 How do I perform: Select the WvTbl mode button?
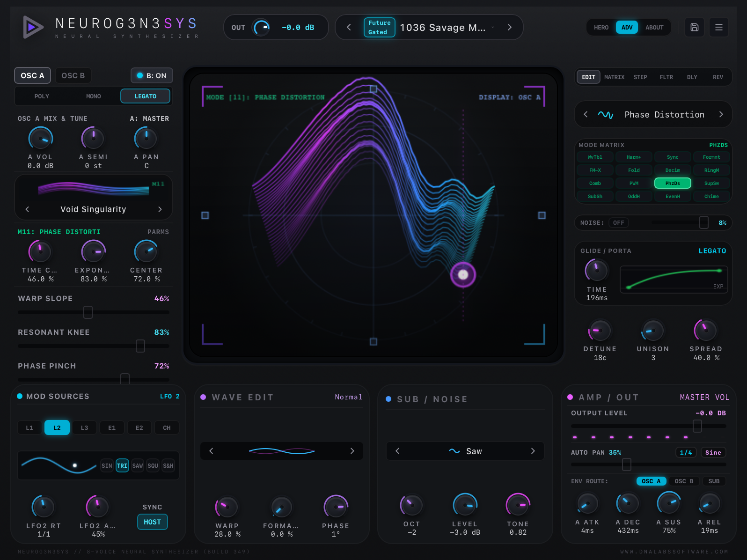595,157
